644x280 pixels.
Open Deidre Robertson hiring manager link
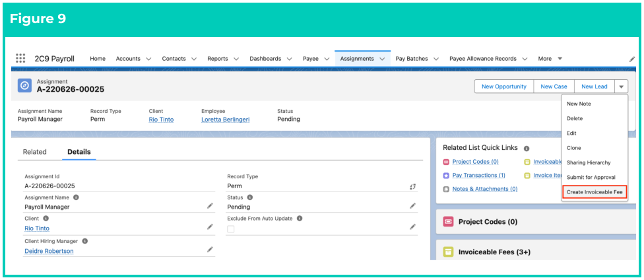(49, 251)
